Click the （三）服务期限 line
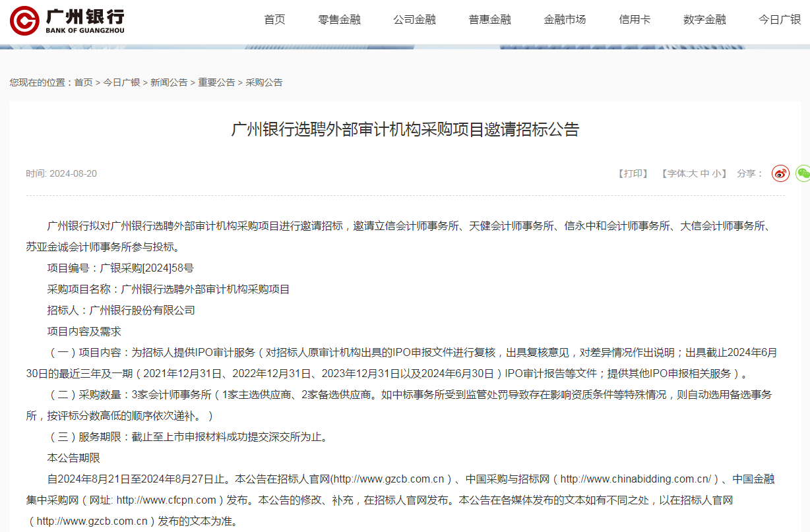The height and width of the screenshot is (532, 810). click(187, 437)
